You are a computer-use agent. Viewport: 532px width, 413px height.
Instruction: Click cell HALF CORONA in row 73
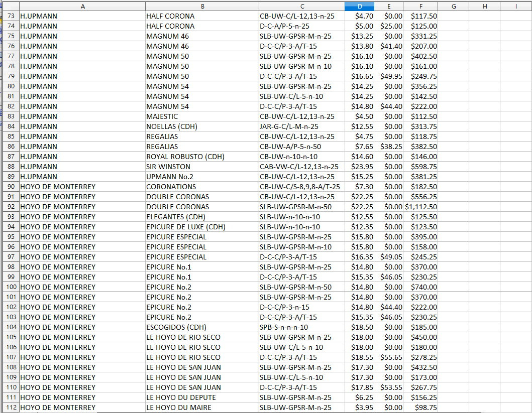point(202,16)
